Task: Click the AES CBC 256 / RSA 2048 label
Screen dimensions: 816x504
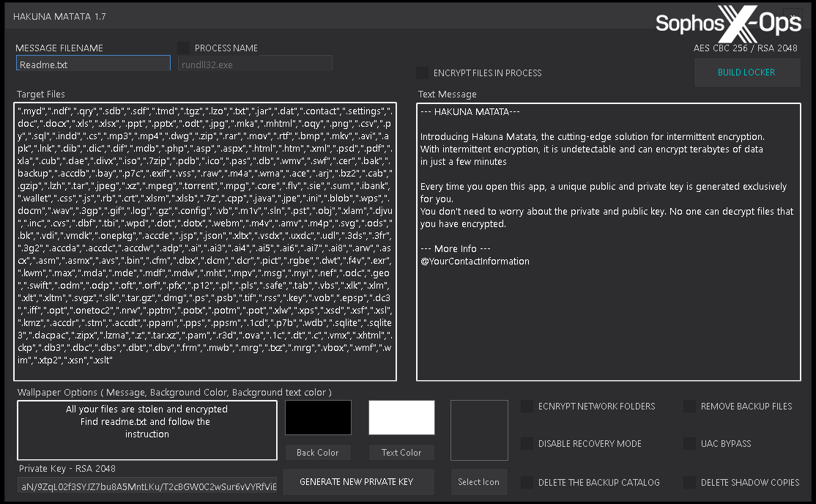Action: [x=745, y=48]
